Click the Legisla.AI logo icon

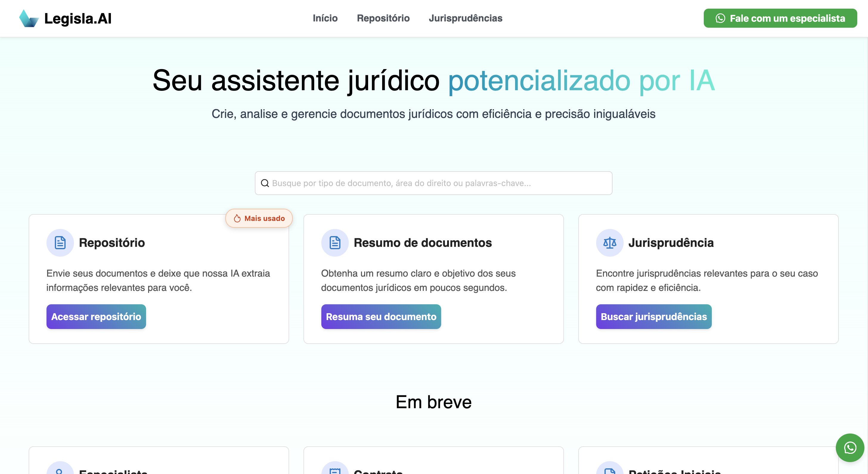click(x=29, y=18)
